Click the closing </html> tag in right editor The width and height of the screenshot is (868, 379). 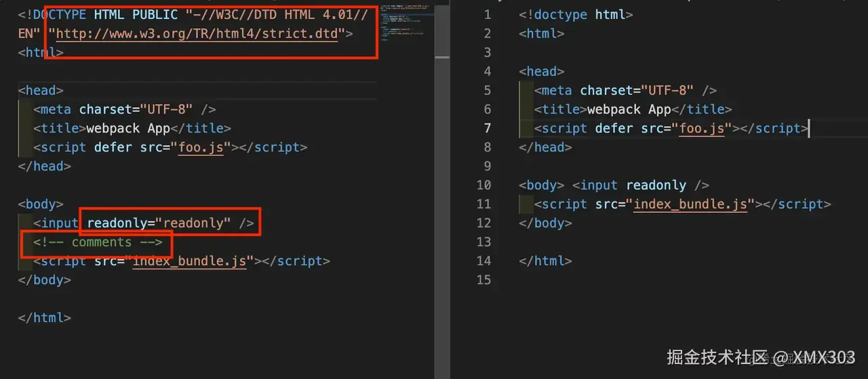[545, 261]
